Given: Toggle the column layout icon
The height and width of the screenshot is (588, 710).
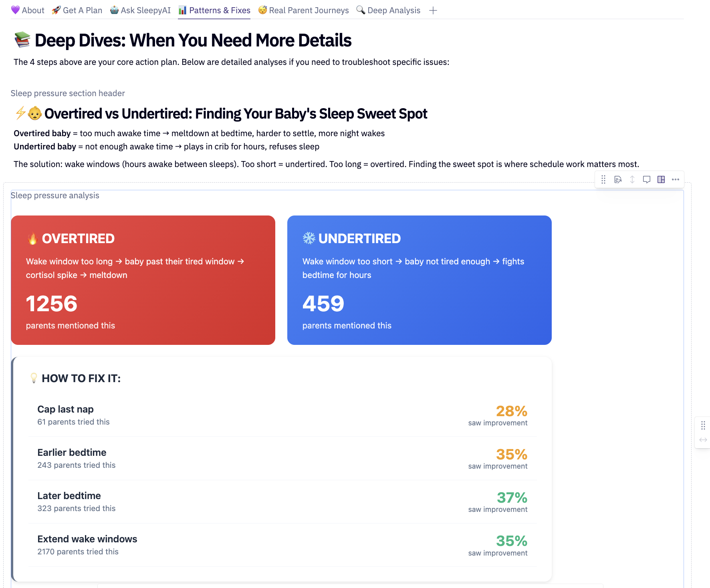Looking at the screenshot, I should (661, 179).
